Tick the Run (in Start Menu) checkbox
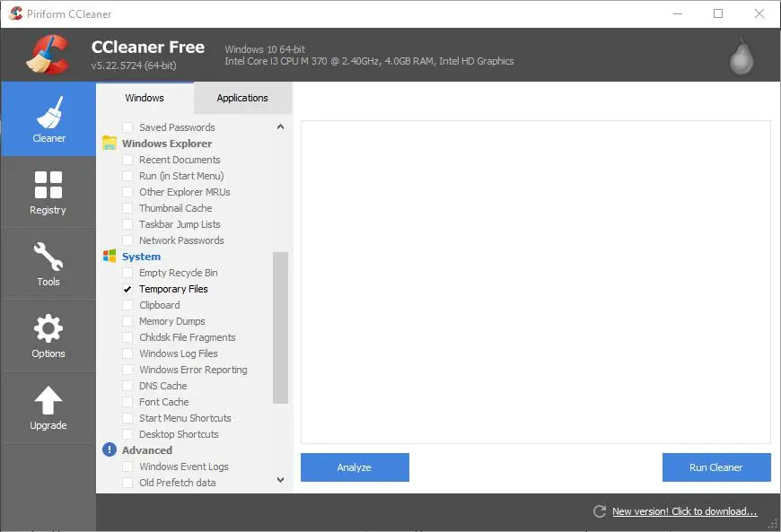The width and height of the screenshot is (781, 532). pyautogui.click(x=127, y=176)
